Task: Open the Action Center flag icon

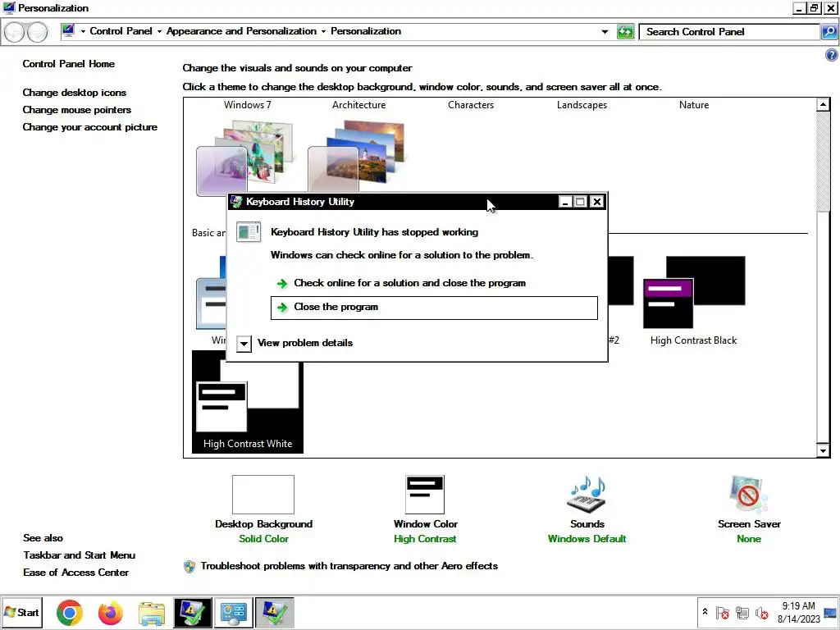Action: tap(722, 612)
